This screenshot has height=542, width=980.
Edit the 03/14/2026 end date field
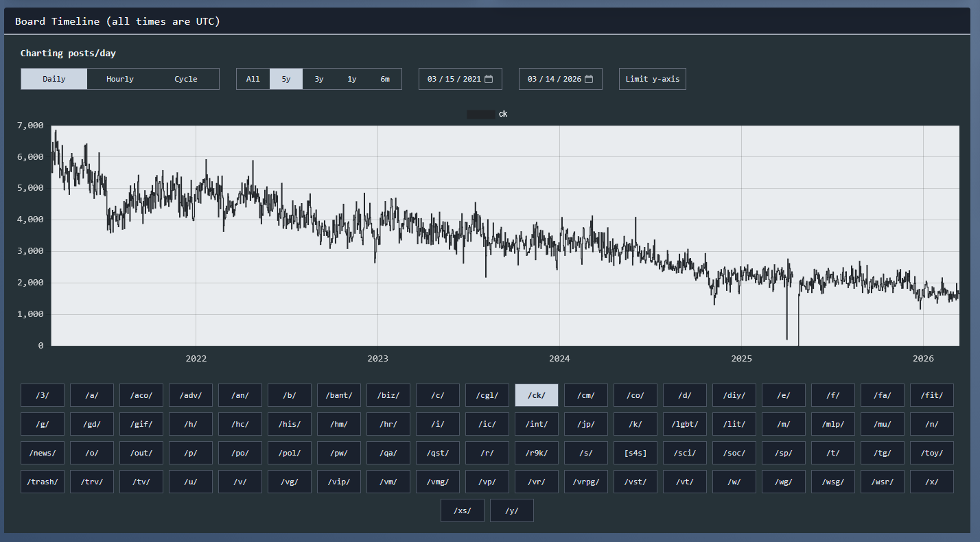pos(553,79)
